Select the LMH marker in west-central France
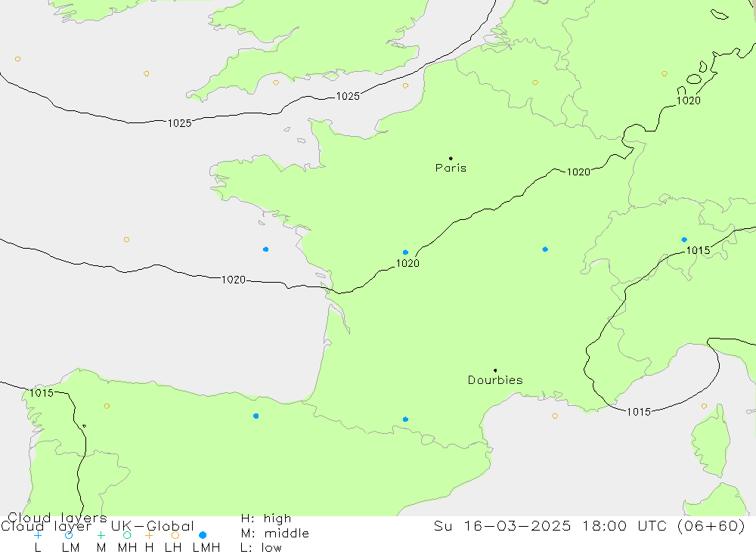Viewport: 756px width, 554px height. [405, 252]
